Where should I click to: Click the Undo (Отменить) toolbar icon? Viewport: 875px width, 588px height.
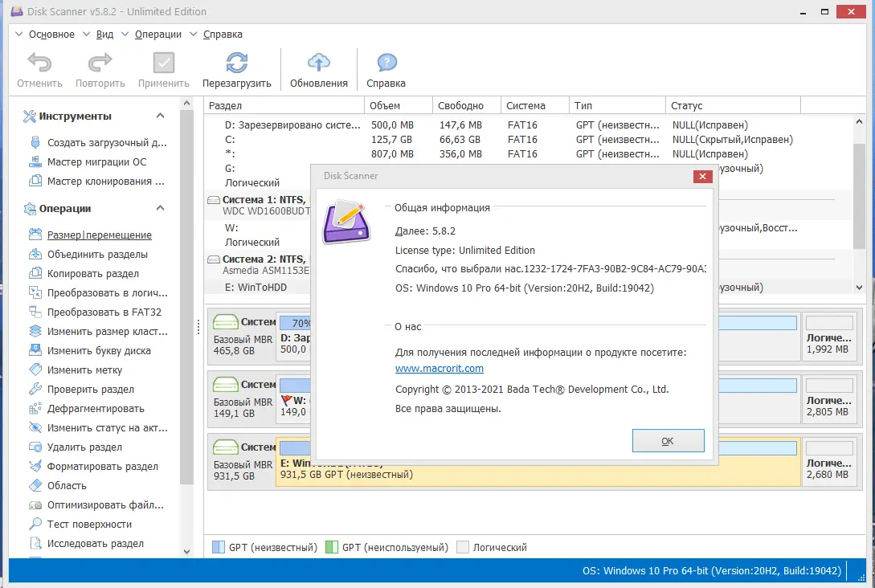click(39, 63)
